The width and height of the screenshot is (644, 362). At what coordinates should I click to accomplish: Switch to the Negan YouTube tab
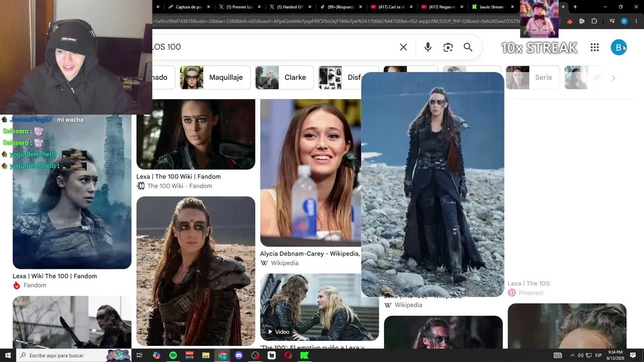pyautogui.click(x=442, y=7)
